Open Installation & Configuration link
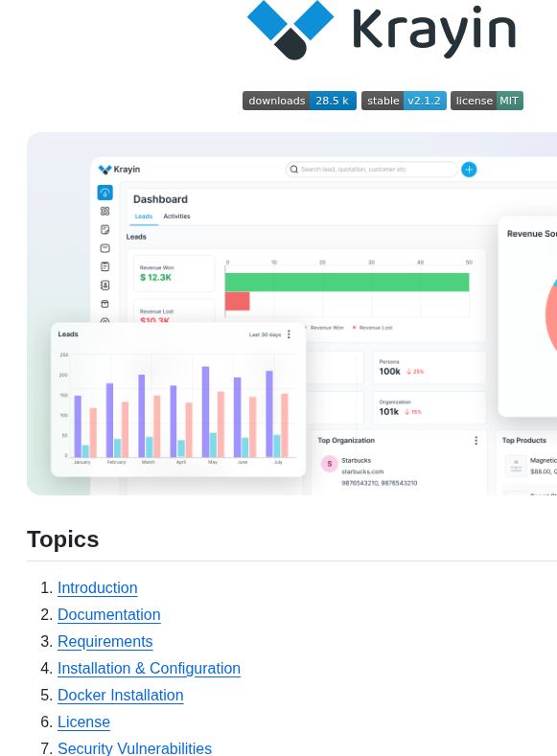Screen dimensions: 557x756 [149, 668]
